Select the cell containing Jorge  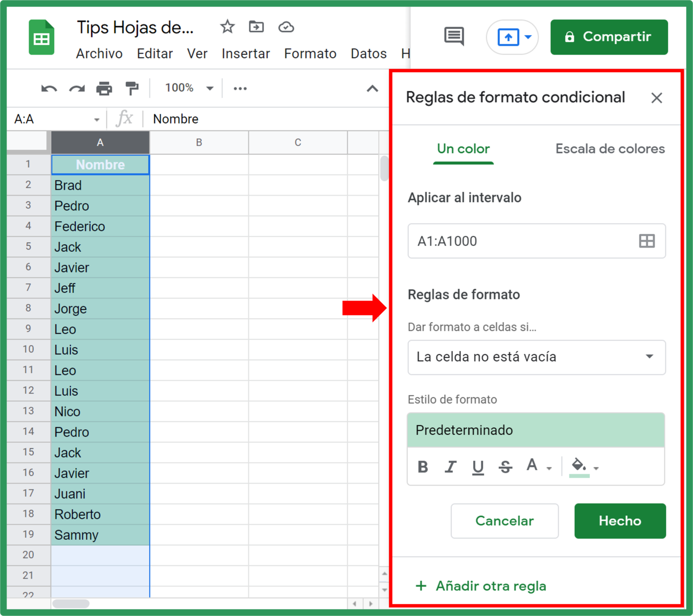[100, 309]
